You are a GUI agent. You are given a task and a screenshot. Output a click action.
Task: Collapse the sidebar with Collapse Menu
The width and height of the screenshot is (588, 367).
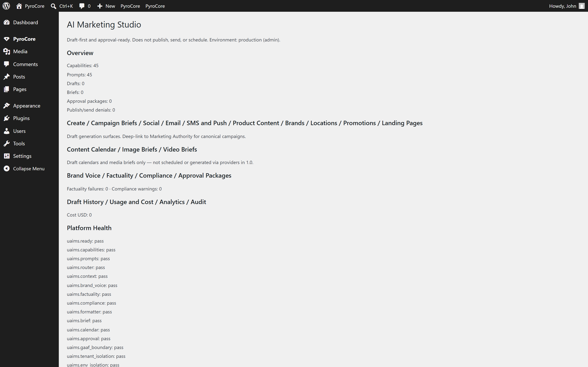24,168
